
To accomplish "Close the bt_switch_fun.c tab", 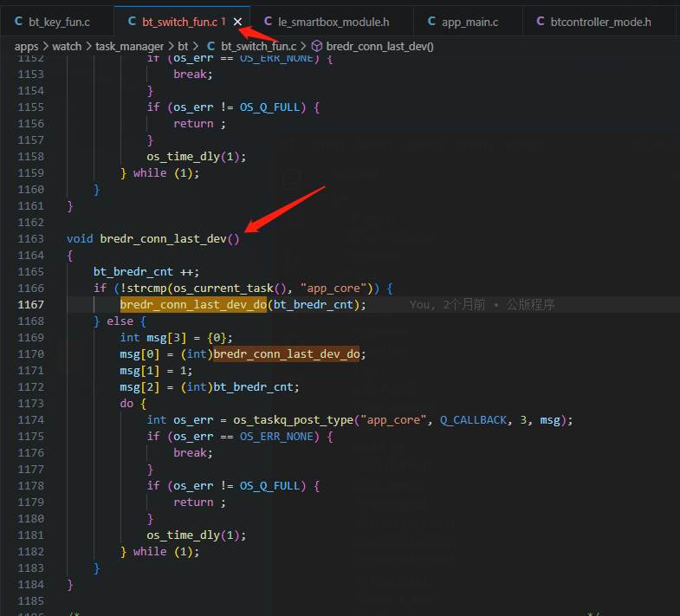I will 237,22.
